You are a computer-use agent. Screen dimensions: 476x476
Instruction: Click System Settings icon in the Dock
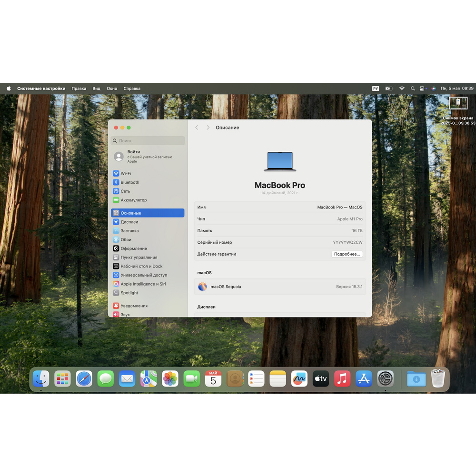coord(386,378)
